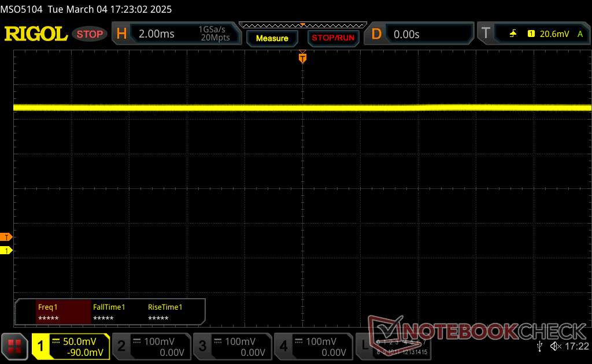
Task: Open the red grid function navigation icon
Action: pos(15,346)
